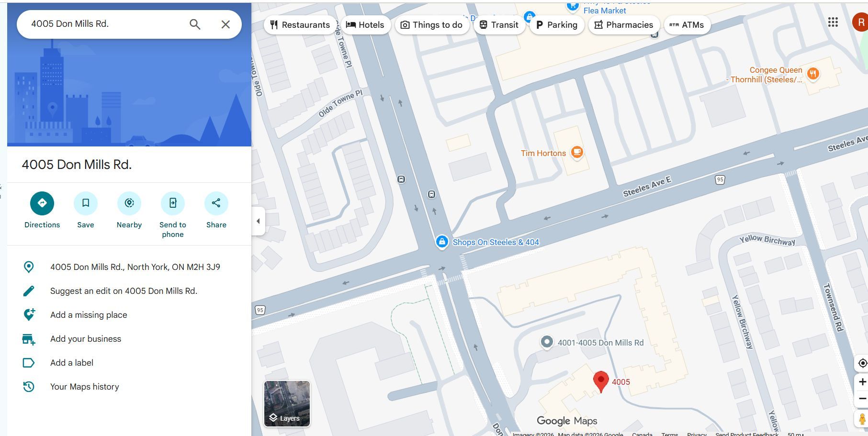
Task: Open the Google apps grid
Action: tap(833, 22)
